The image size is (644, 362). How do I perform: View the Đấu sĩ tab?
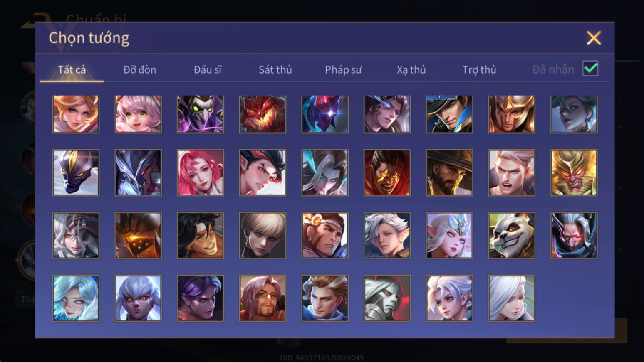click(208, 70)
